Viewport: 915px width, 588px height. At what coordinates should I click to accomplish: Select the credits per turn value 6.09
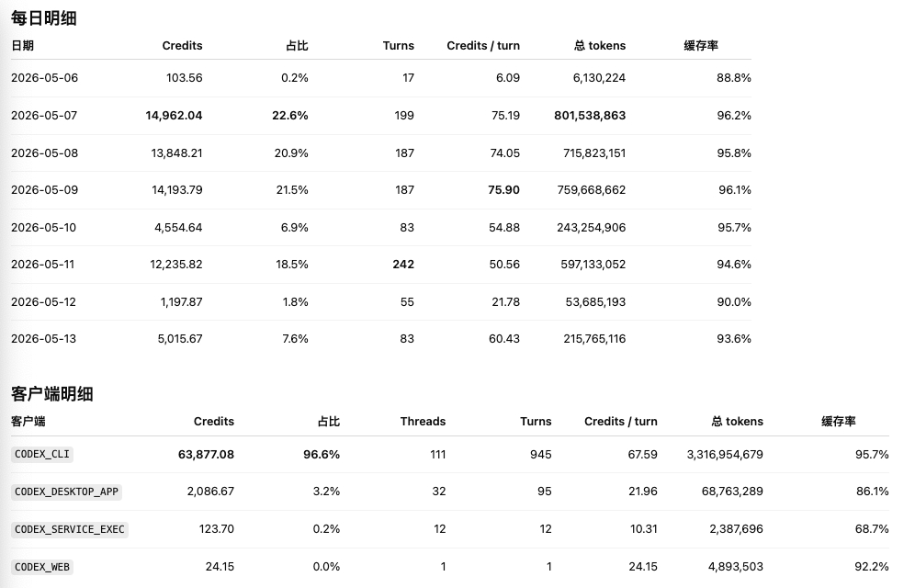508,77
